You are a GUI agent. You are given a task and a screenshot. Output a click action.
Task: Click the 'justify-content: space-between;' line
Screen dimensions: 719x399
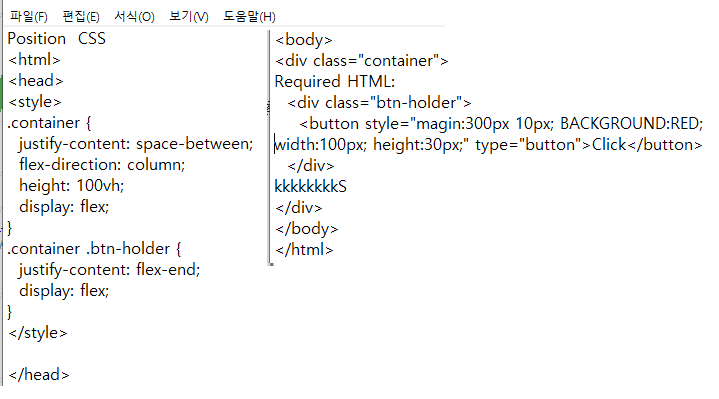point(136,144)
